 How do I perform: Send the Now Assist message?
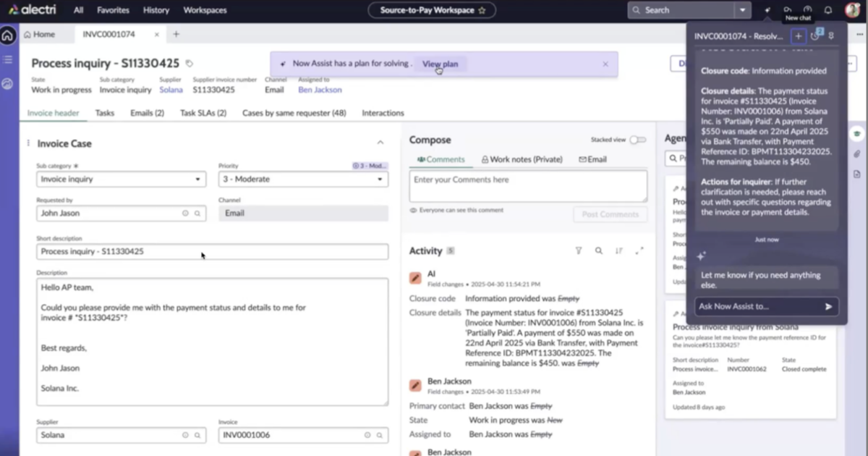coord(829,306)
